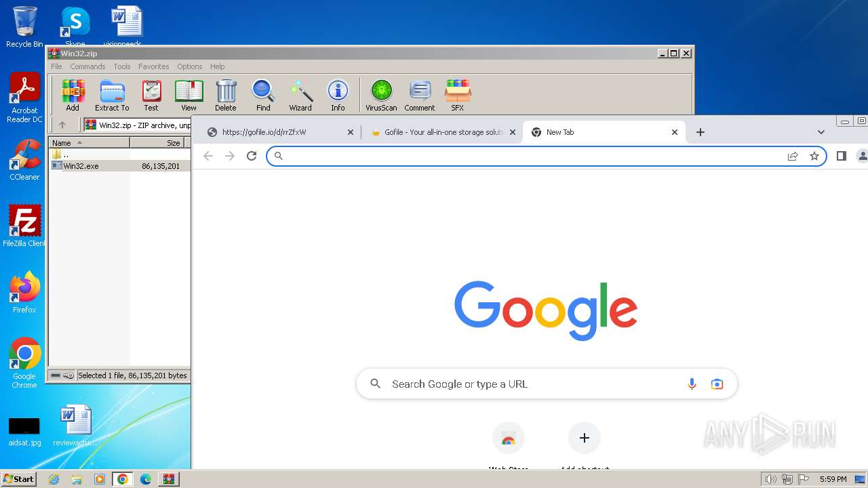The image size is (868, 488).
Task: Open WinRAR Commands menu
Action: 87,66
